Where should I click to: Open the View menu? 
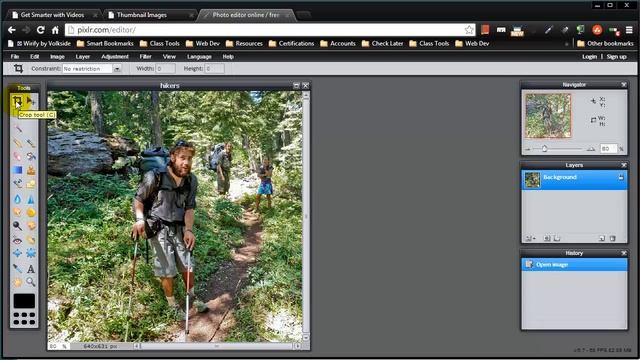coord(169,57)
